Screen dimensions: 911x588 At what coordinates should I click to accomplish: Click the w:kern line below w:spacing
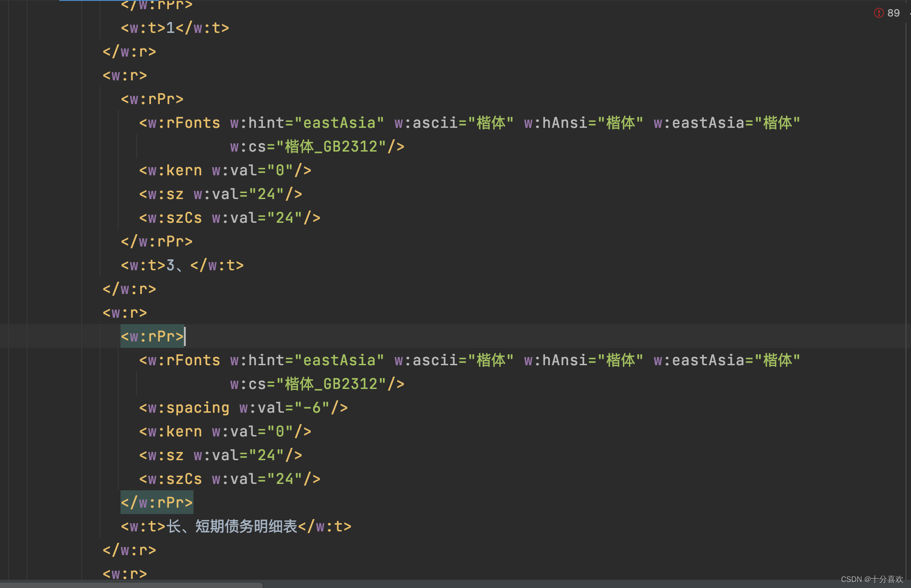click(x=225, y=431)
